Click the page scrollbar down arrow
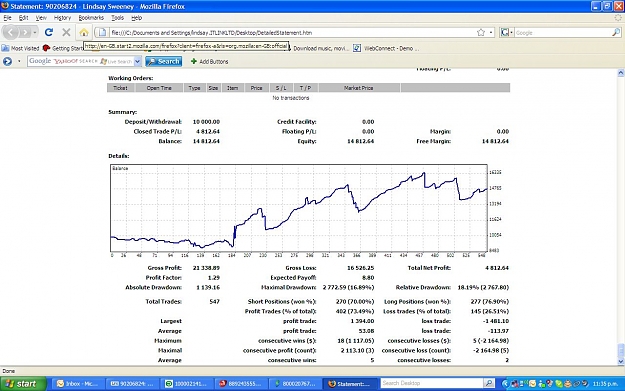625x391 pixels. (x=621, y=362)
